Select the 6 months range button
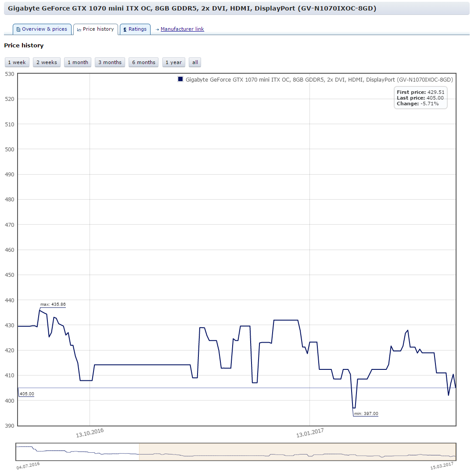Image resolution: width=471 pixels, height=476 pixels. coord(144,62)
